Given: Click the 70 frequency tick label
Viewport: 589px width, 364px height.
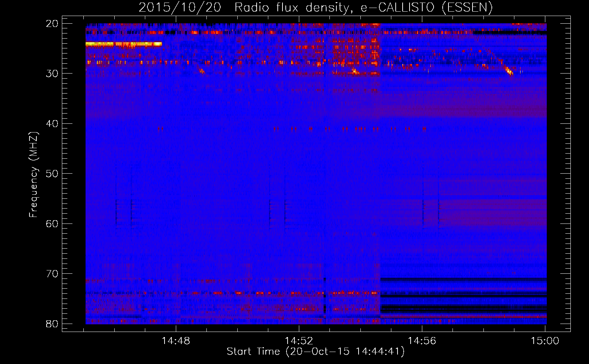Looking at the screenshot, I should point(52,274).
